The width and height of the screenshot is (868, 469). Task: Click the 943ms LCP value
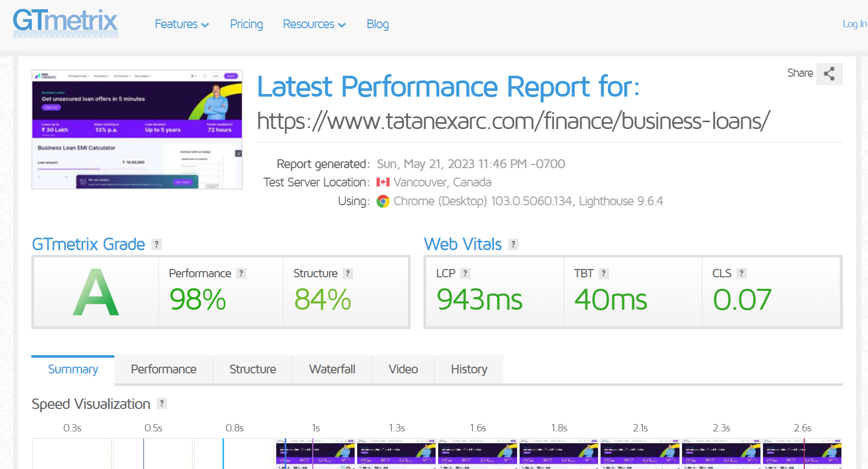pos(479,300)
